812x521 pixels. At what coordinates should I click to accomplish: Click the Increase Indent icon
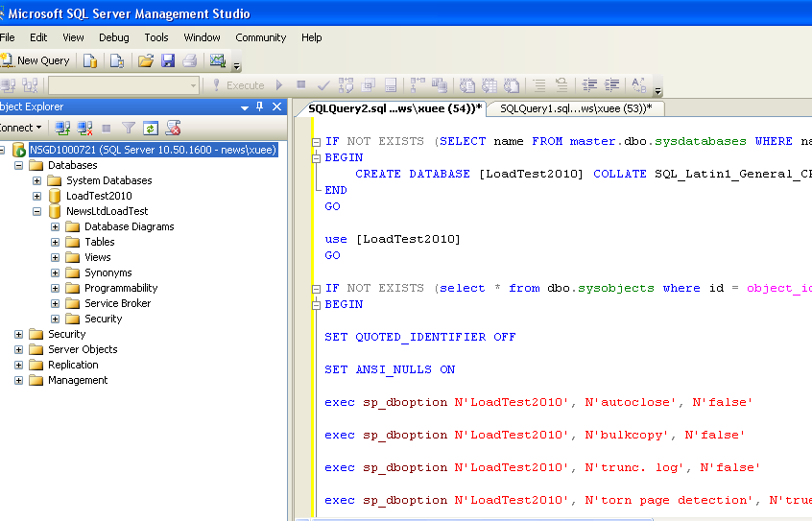point(611,85)
